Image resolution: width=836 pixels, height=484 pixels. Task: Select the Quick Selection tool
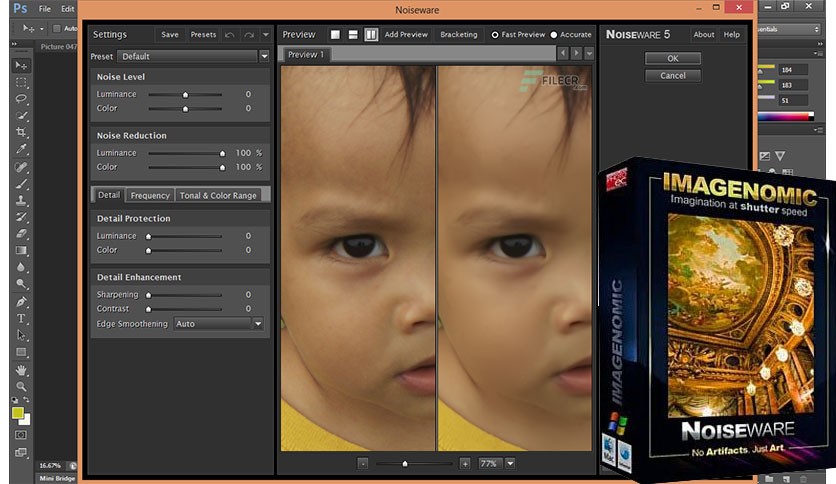[21, 116]
